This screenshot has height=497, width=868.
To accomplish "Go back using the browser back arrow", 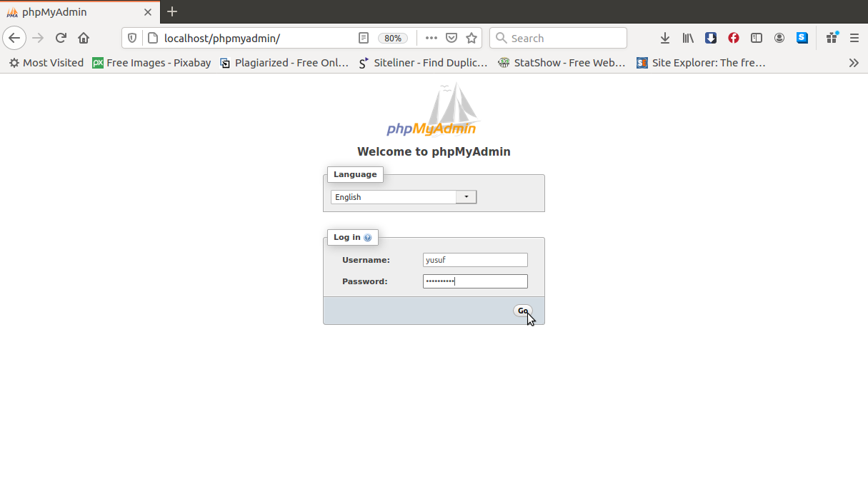I will (14, 38).
